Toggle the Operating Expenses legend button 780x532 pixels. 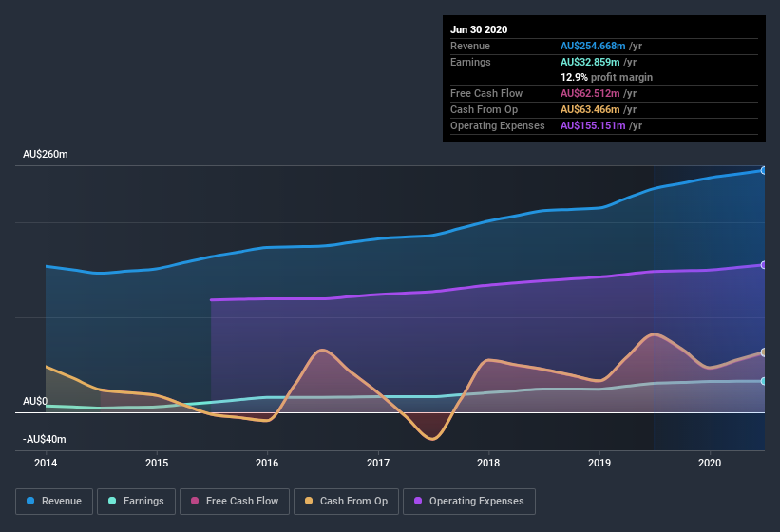point(469,502)
